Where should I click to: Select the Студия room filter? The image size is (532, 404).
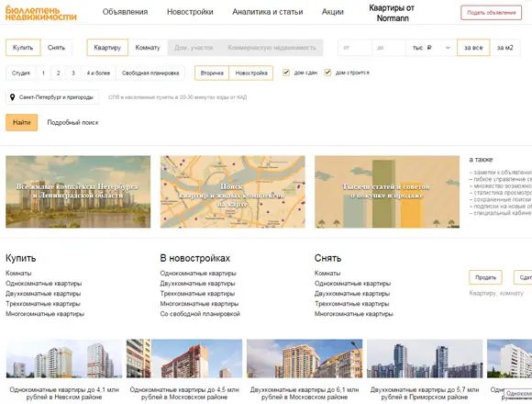pyautogui.click(x=21, y=73)
